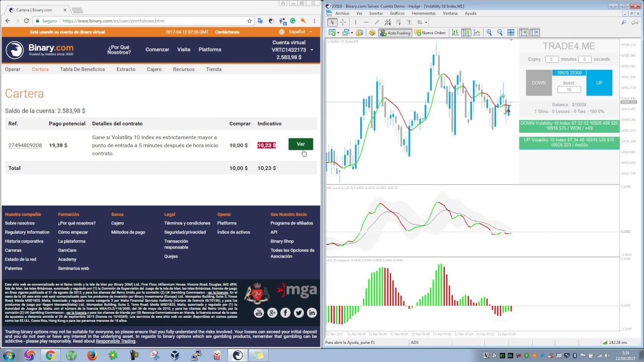Open the Ayuda menu
This screenshot has height=362, width=644.
point(470,14)
